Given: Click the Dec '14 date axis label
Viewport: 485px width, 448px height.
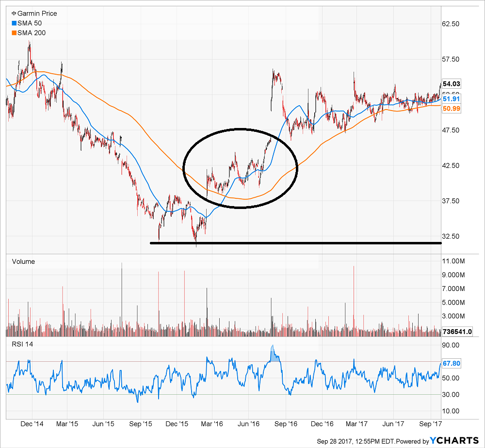Looking at the screenshot, I should point(32,424).
